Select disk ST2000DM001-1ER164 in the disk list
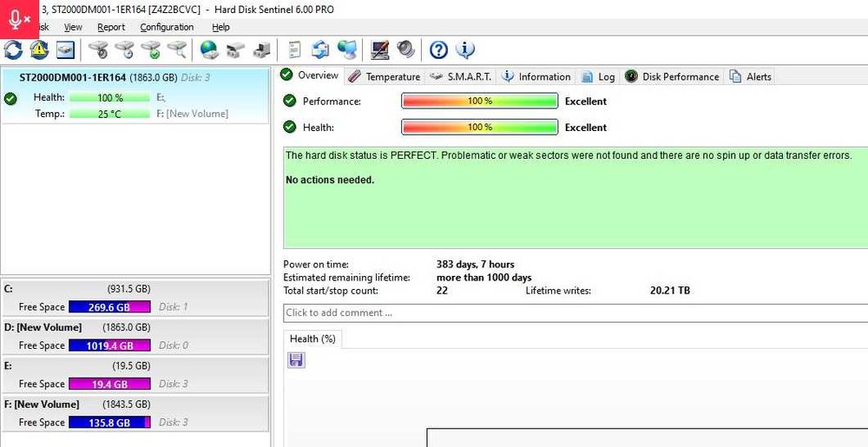 pos(135,95)
